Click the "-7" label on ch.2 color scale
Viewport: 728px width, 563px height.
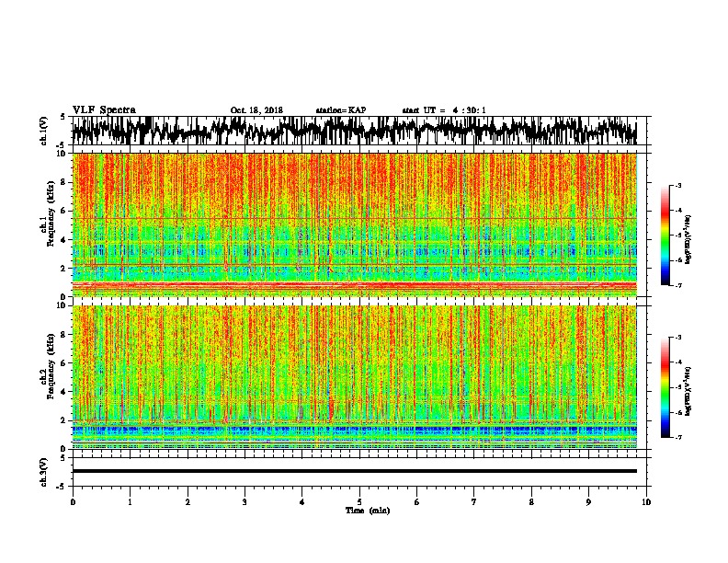coord(678,437)
